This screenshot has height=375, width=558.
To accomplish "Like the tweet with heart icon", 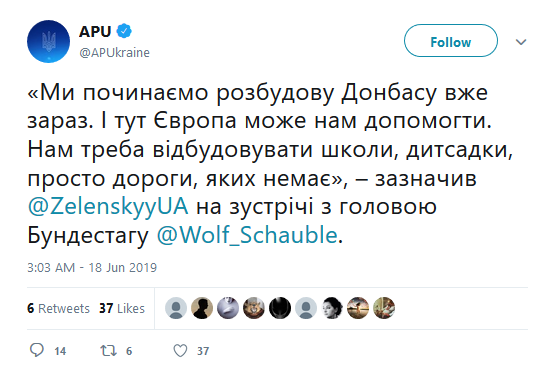I will [x=180, y=351].
